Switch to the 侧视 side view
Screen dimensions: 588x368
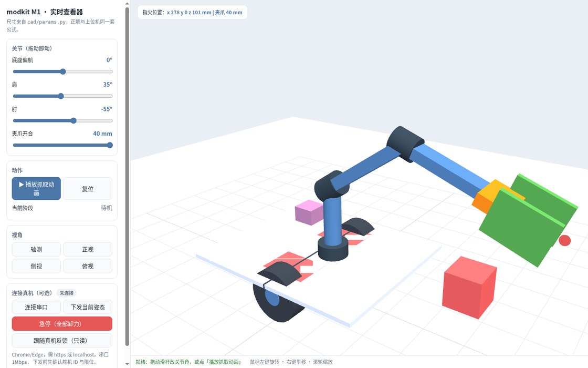click(x=36, y=266)
